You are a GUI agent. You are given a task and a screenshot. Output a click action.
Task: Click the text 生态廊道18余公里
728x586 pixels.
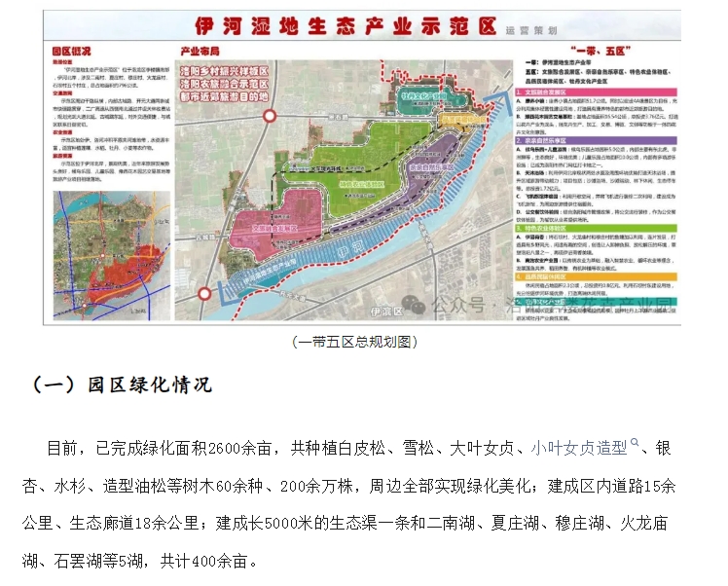[x=133, y=524]
